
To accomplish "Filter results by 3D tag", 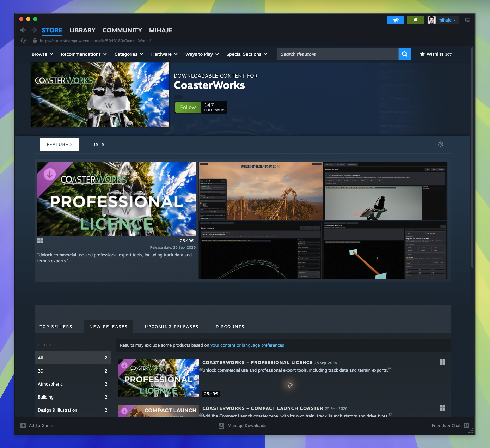I will [x=73, y=371].
